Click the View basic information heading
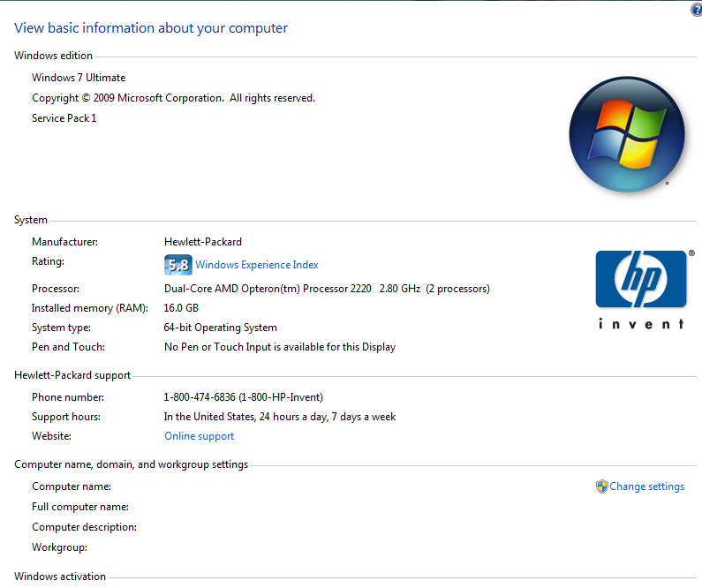 (x=151, y=27)
